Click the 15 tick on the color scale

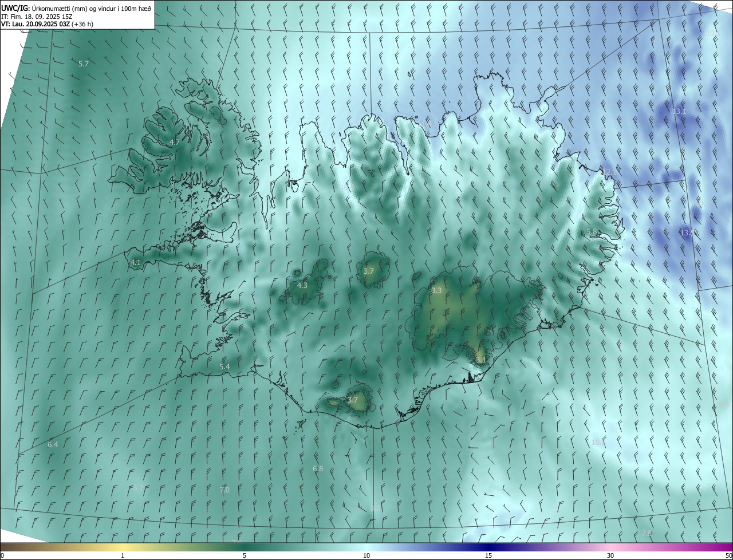click(x=488, y=555)
